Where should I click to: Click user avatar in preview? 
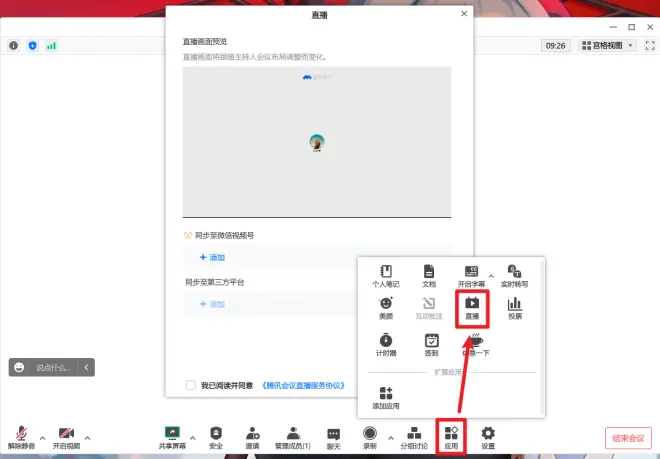(x=317, y=142)
